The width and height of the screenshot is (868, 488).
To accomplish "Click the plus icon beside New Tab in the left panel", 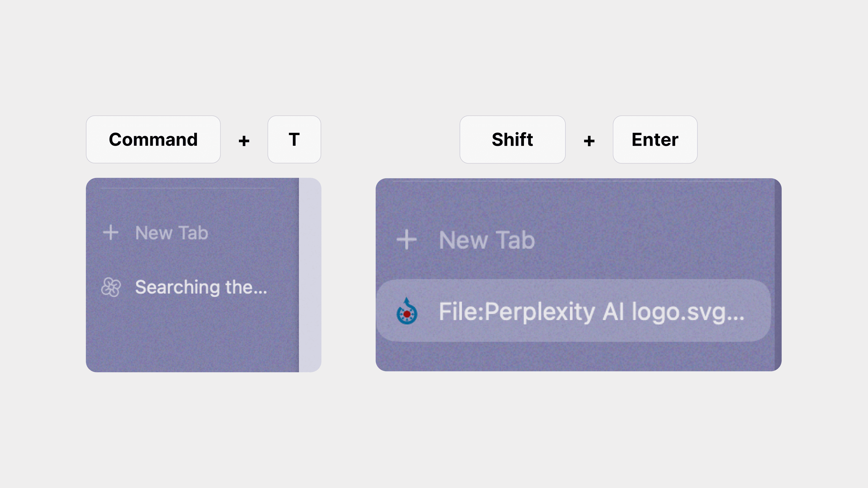I will tap(111, 233).
